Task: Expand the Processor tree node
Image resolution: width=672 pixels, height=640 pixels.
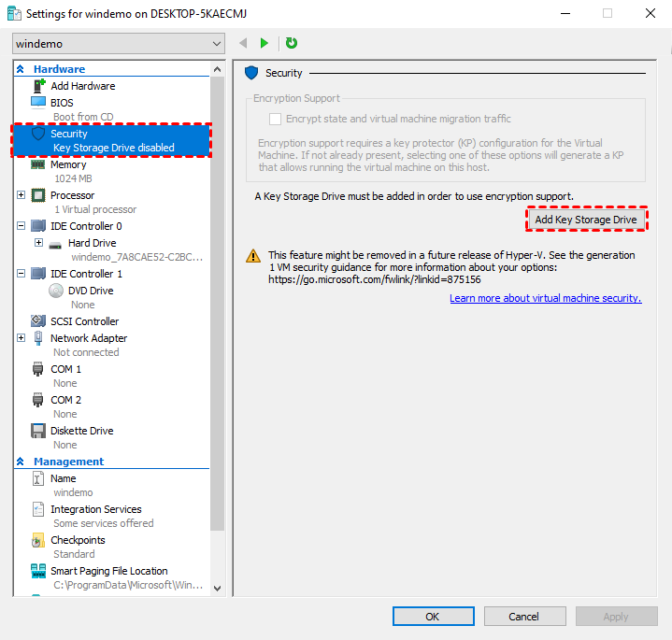Action: coord(21,195)
